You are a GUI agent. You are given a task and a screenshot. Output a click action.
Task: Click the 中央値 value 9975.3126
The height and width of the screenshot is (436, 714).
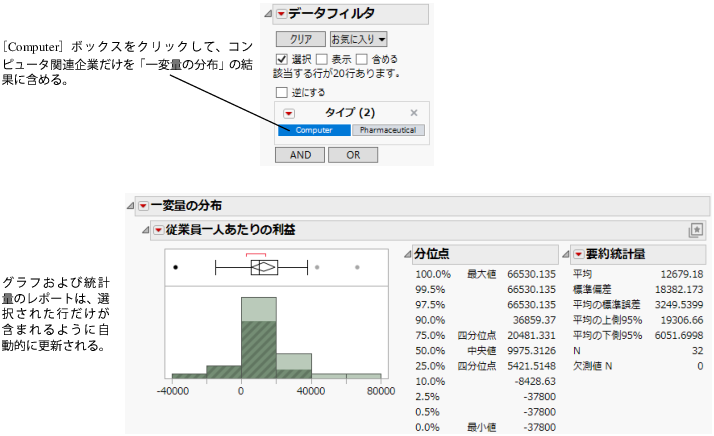coord(531,351)
